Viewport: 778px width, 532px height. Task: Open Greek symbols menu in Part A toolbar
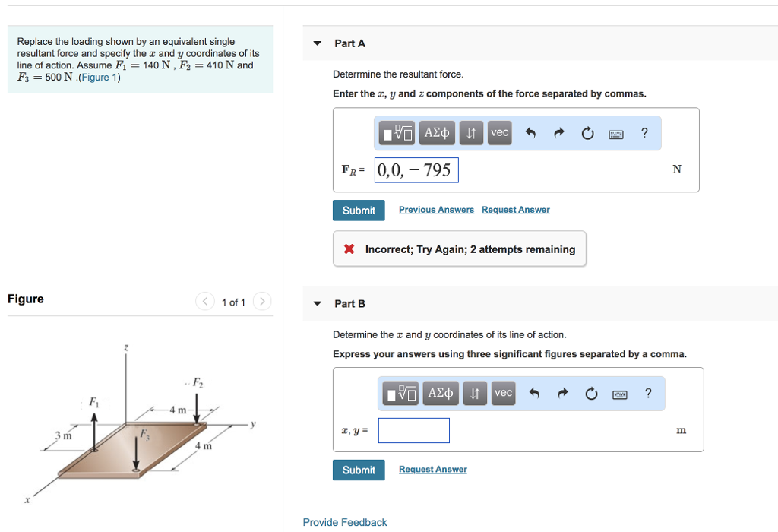pyautogui.click(x=437, y=133)
